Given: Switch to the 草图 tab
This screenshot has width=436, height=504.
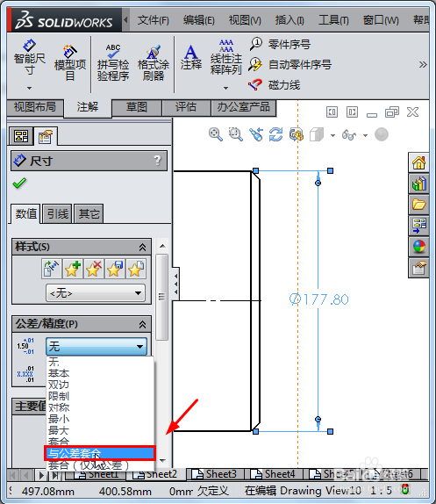Looking at the screenshot, I should pyautogui.click(x=137, y=107).
